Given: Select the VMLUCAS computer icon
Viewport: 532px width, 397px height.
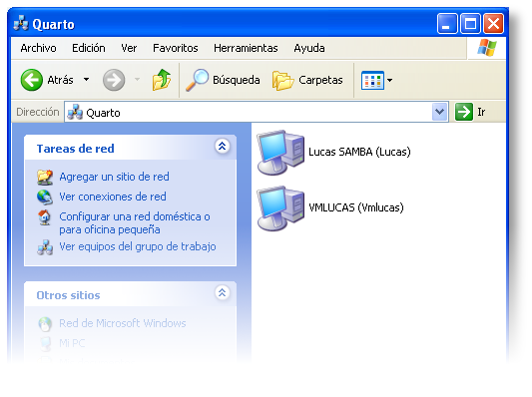Looking at the screenshot, I should [280, 208].
